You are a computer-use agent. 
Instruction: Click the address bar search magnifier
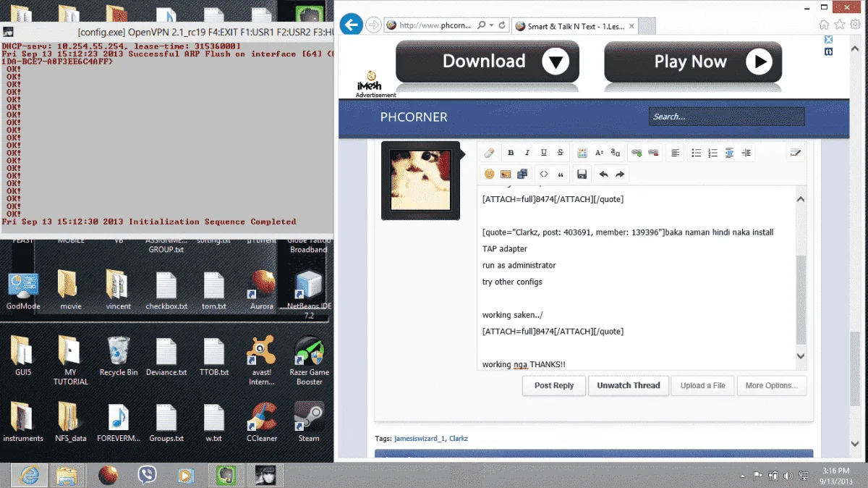(x=481, y=25)
